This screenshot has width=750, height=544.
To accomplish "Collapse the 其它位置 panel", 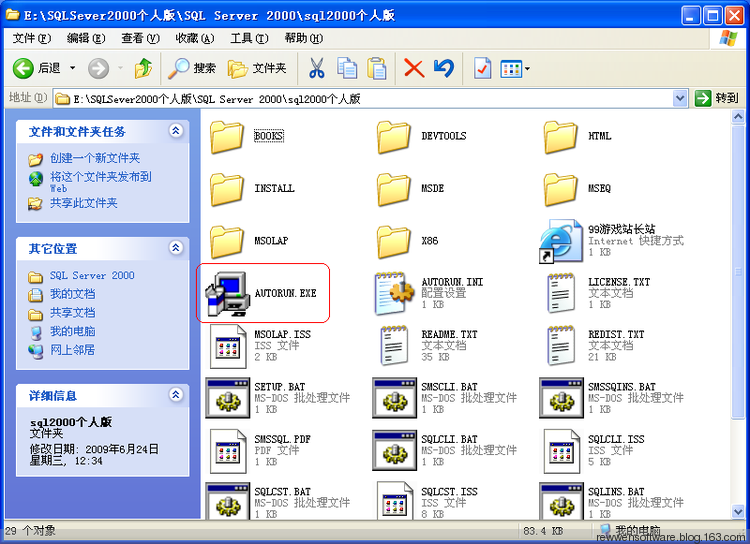I will (x=176, y=248).
